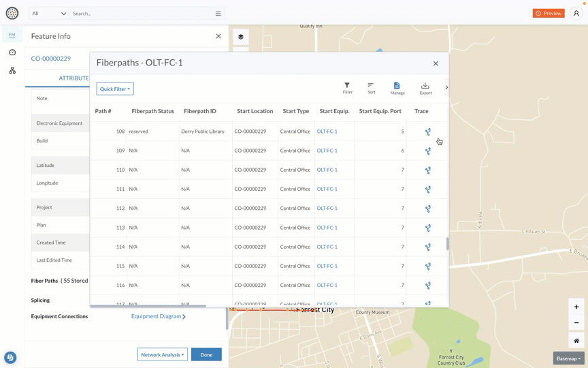
Task: Click the Electronic Equipment attribute row
Action: (x=60, y=123)
